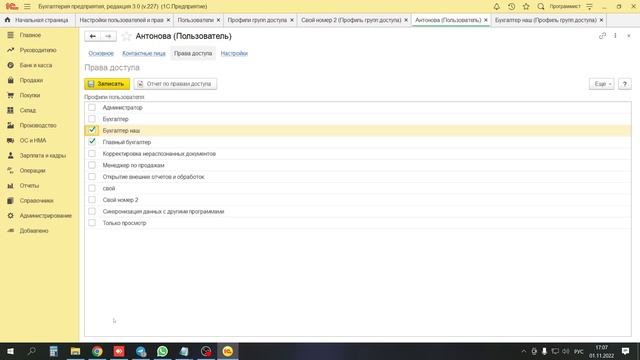Uncheck Главный бухгалтер profile checkbox
This screenshot has width=640, height=360.
tap(92, 142)
